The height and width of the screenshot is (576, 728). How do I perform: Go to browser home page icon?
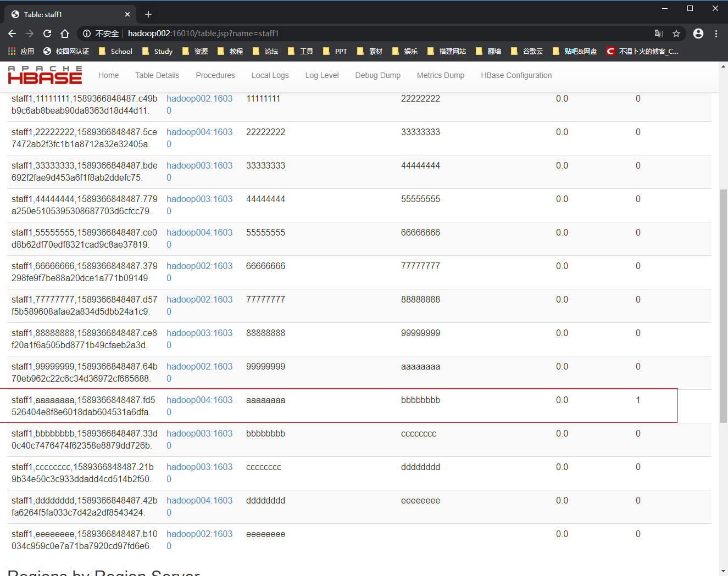point(65,33)
